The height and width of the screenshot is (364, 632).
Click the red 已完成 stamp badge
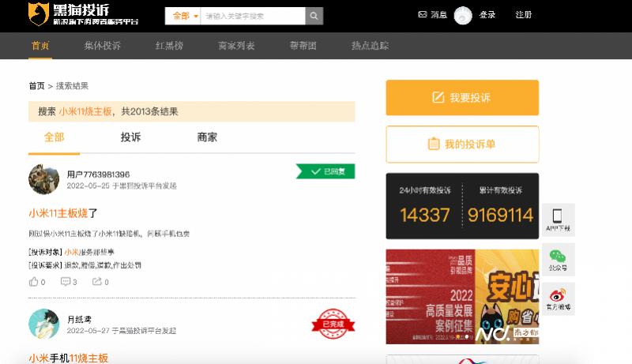(x=333, y=324)
